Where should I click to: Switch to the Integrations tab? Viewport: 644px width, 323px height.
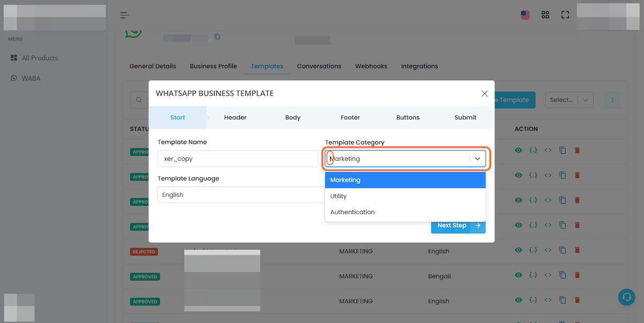pyautogui.click(x=420, y=66)
